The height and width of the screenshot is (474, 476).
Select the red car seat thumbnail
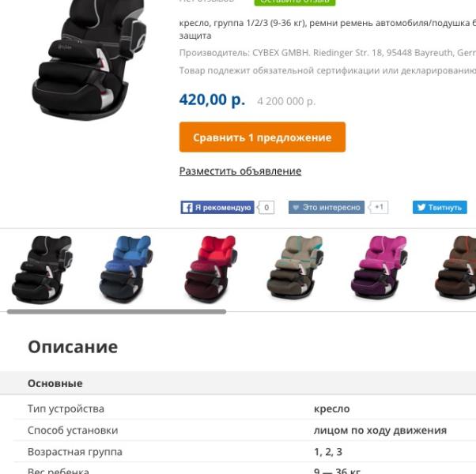(210, 269)
